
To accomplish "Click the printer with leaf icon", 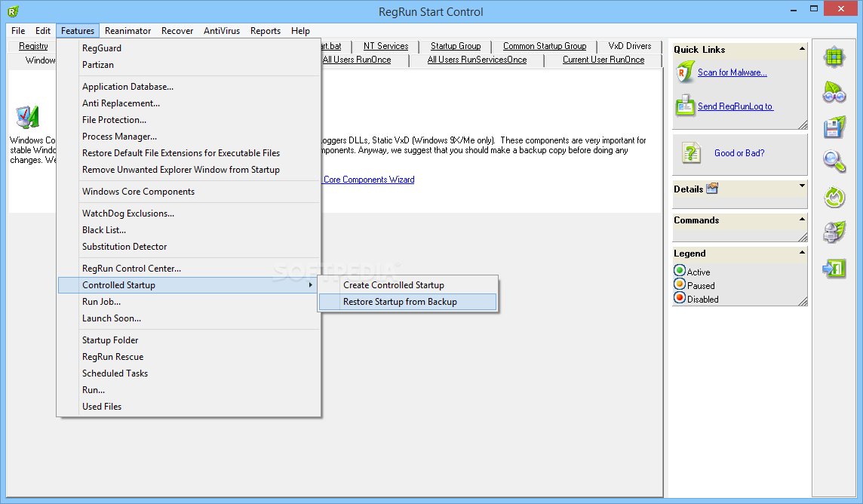I will click(834, 232).
